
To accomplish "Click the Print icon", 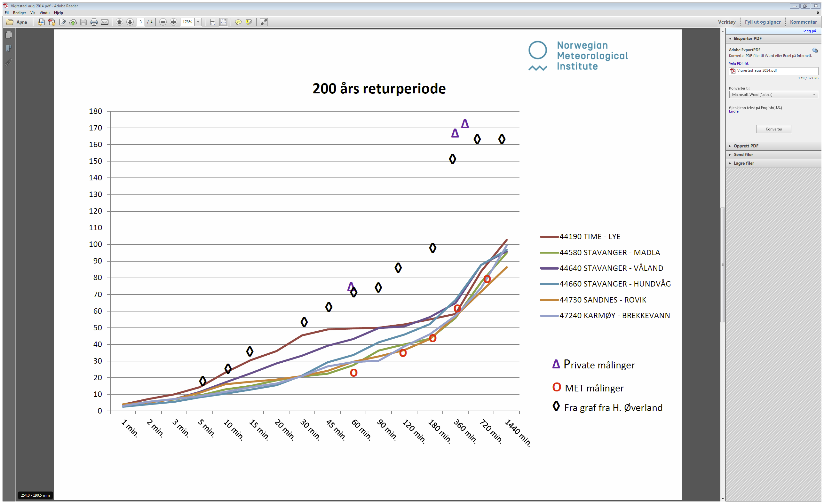I will pos(94,22).
